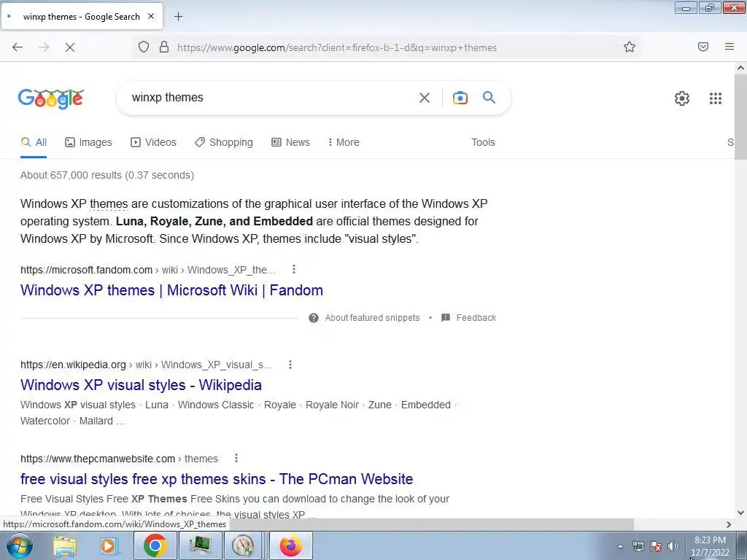Screen dimensions: 747x560
Task: Open options for en.wikipedia.org result
Action: point(290,365)
